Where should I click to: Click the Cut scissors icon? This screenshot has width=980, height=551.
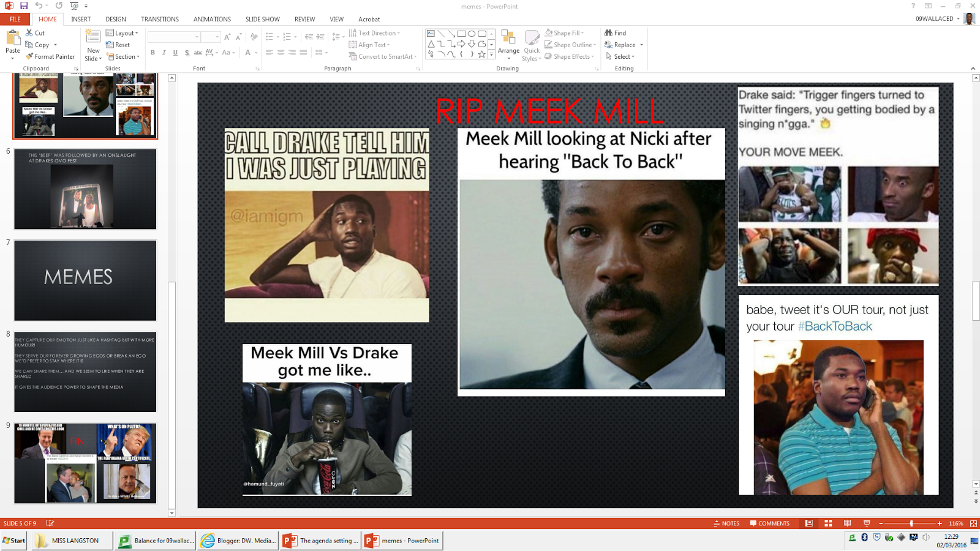click(x=29, y=33)
